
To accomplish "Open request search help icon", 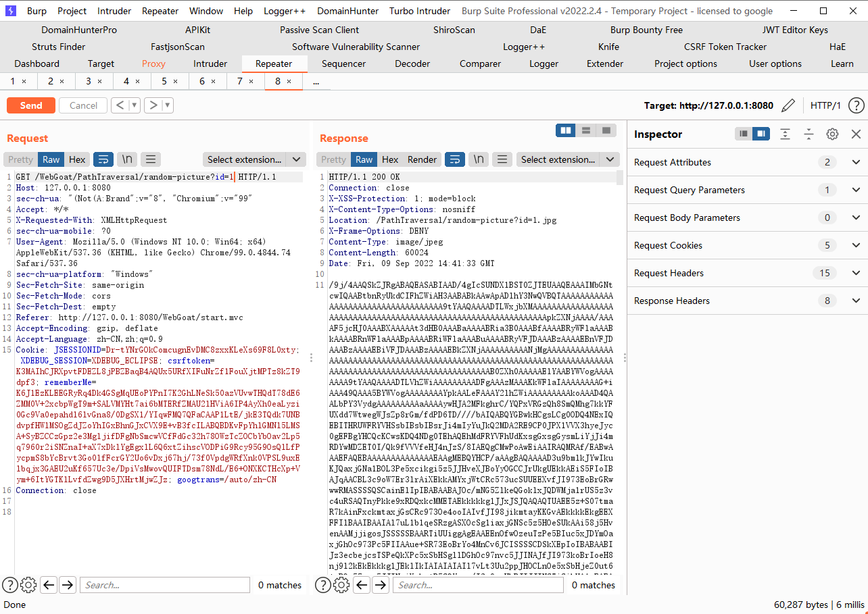I will [x=10, y=585].
